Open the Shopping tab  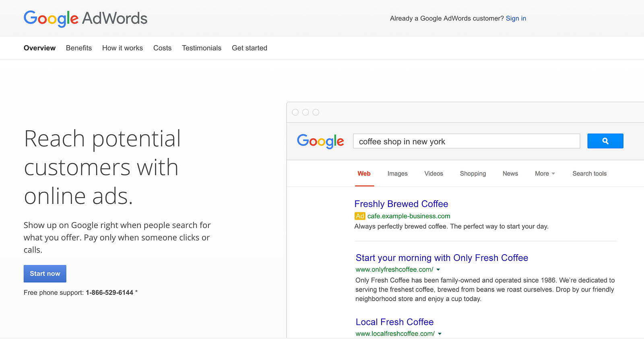coord(473,174)
